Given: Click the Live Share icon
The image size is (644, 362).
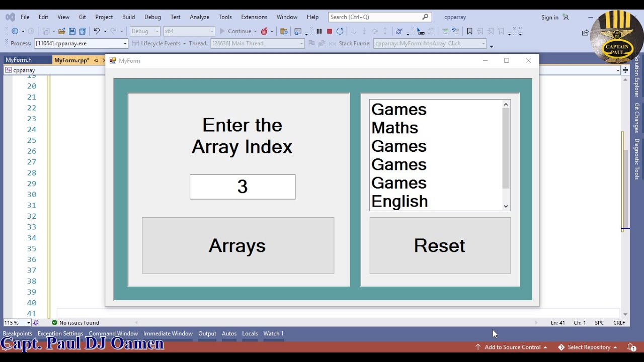Looking at the screenshot, I should (585, 32).
